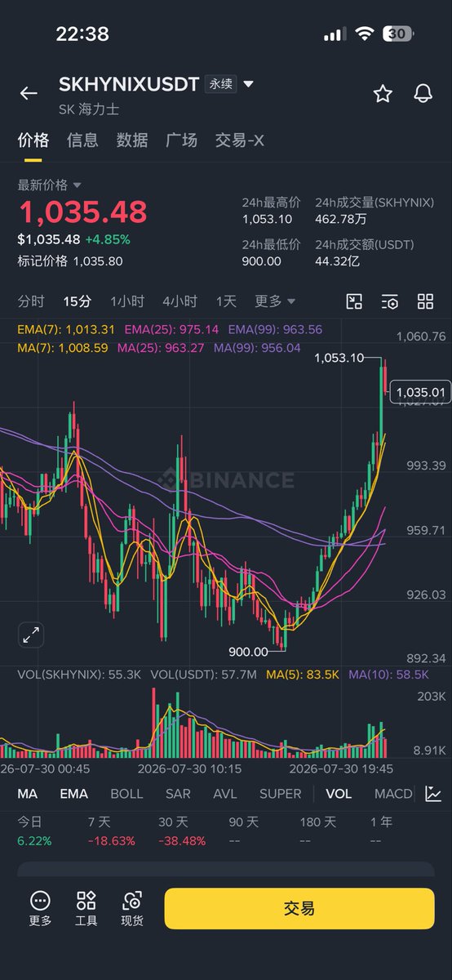Open the indicator chart icon beside MACD
Screen dimensions: 452x980
[x=434, y=794]
